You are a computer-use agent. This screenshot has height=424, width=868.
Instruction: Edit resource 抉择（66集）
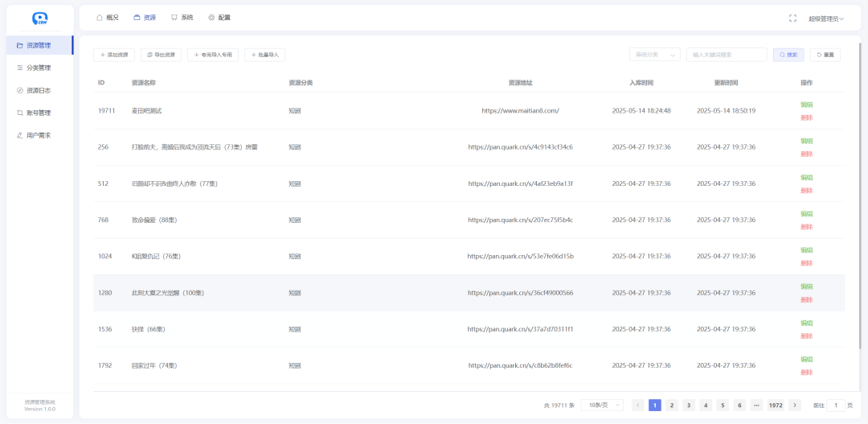click(806, 323)
